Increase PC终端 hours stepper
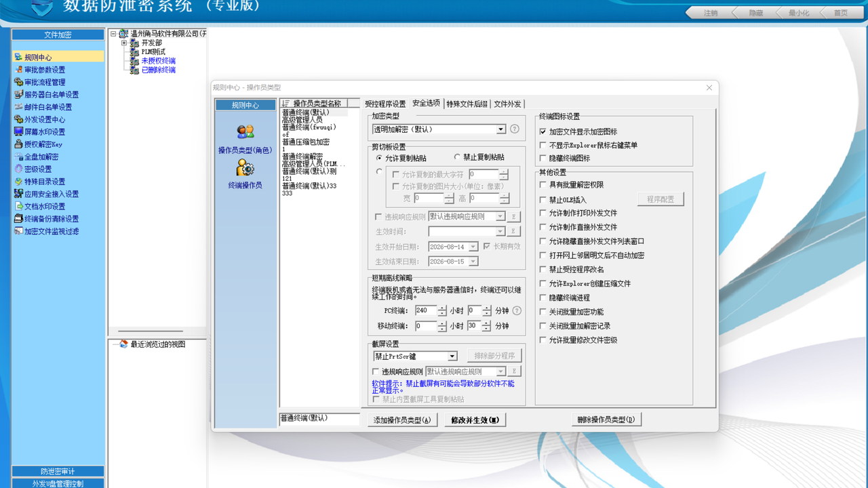Image resolution: width=868 pixels, height=488 pixels. coord(442,308)
